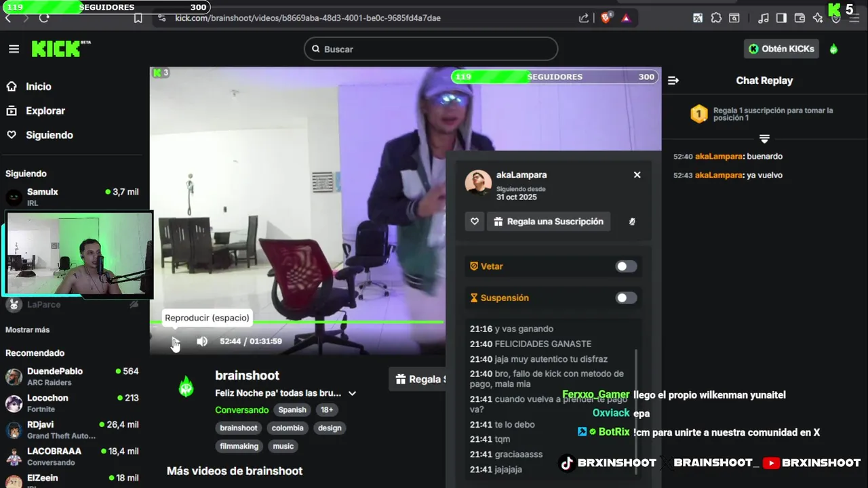868x488 pixels.
Task: Click the Chat Replay header
Action: click(x=764, y=80)
